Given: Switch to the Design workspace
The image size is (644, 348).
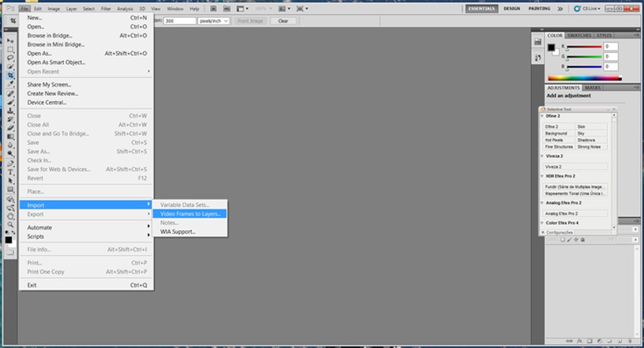Looking at the screenshot, I should tap(512, 9).
